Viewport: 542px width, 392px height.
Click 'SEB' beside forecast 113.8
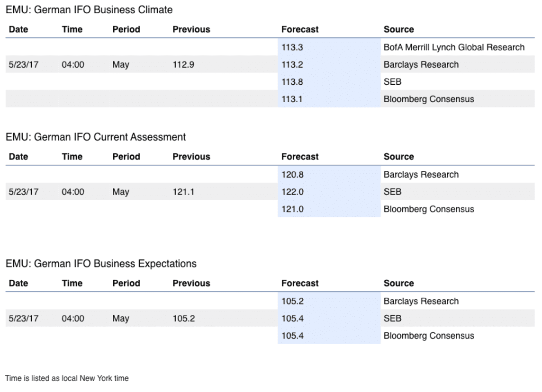pyautogui.click(x=392, y=82)
